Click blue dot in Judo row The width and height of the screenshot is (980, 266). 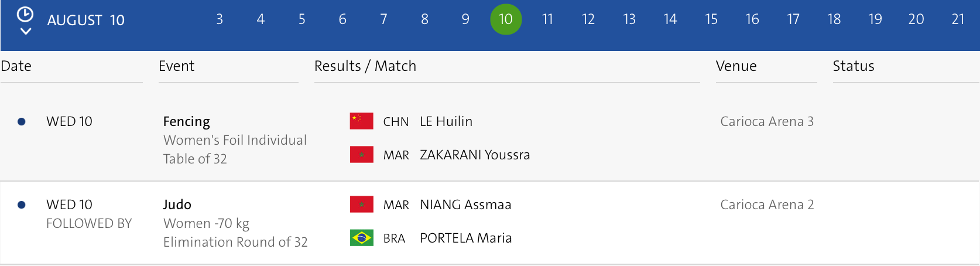(x=22, y=205)
